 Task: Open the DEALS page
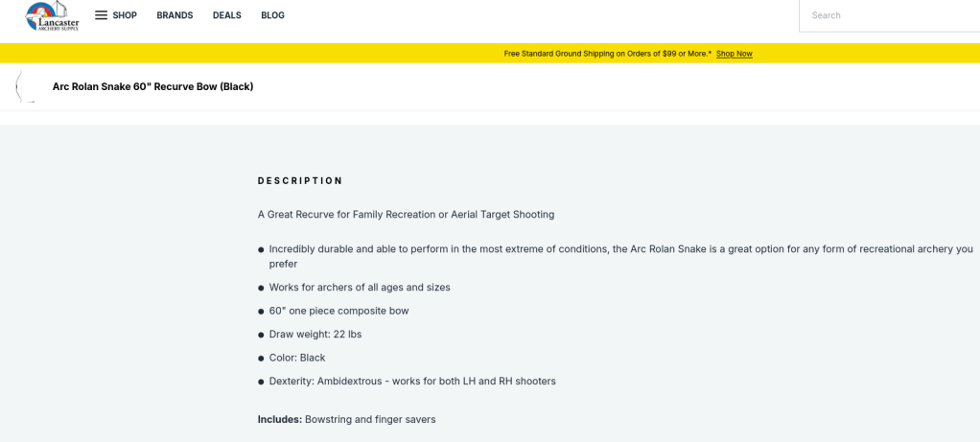point(227,15)
